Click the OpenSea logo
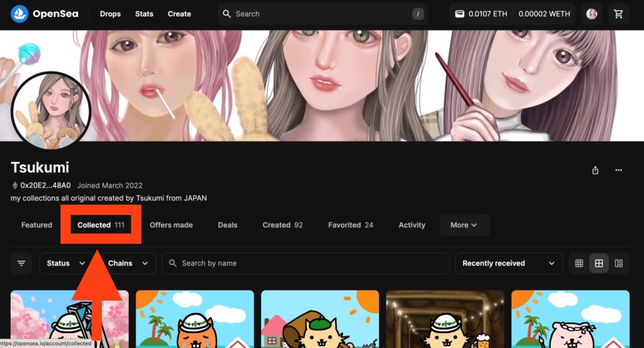 coord(45,14)
